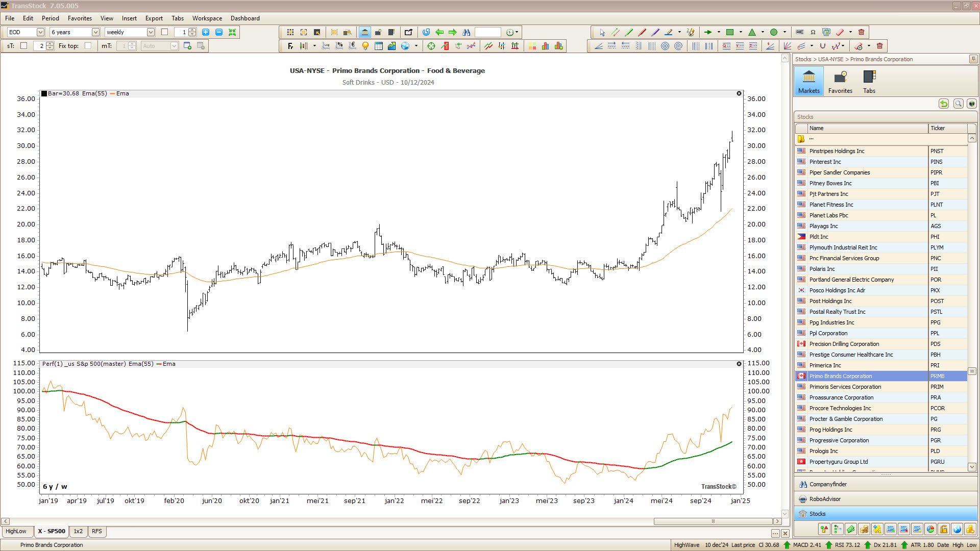Select the spiral drawing tool
The width and height of the screenshot is (980, 551).
(x=678, y=46)
